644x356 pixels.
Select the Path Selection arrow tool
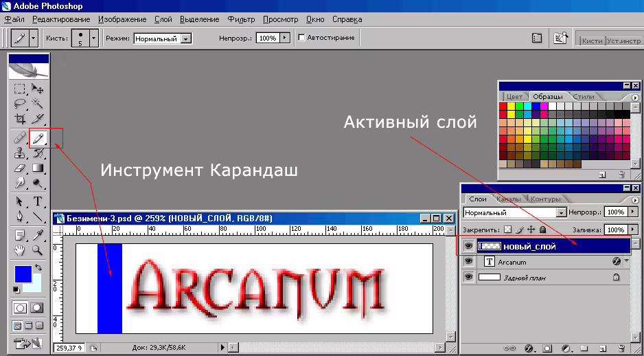click(x=19, y=201)
